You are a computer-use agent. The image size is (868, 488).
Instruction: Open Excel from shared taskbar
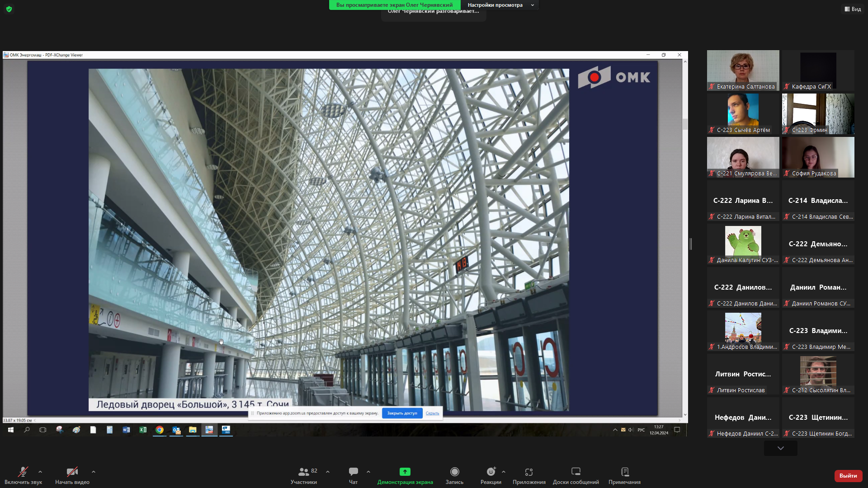click(x=143, y=430)
